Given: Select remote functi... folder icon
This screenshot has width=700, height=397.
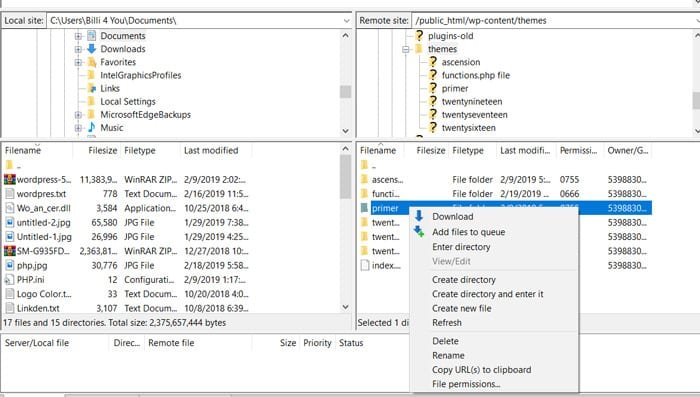Looking at the screenshot, I should pyautogui.click(x=365, y=194).
